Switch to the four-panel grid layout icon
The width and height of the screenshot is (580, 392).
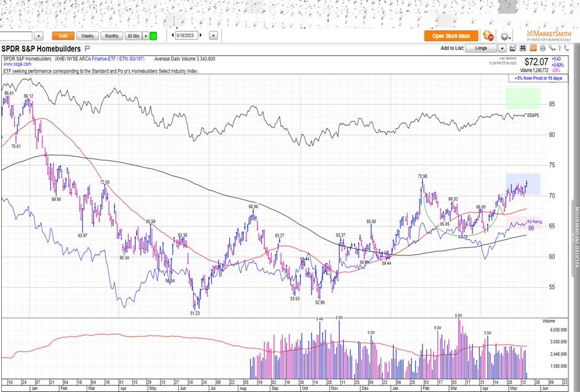tap(523, 48)
